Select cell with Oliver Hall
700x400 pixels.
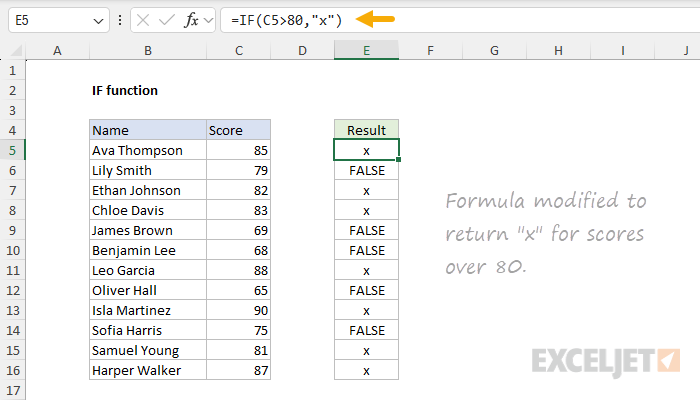(148, 291)
